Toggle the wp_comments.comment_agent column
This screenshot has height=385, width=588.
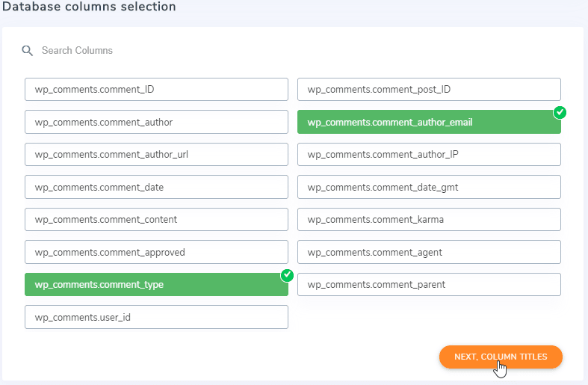tap(429, 252)
